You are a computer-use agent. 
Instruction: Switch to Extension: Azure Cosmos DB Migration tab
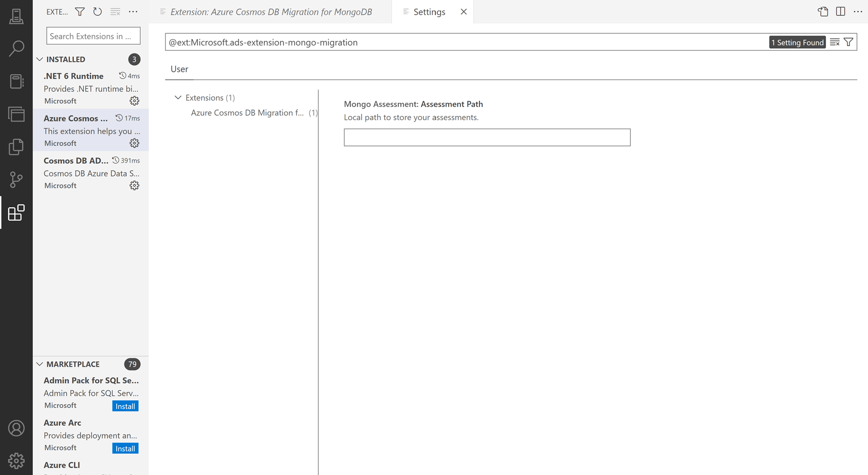tap(271, 12)
